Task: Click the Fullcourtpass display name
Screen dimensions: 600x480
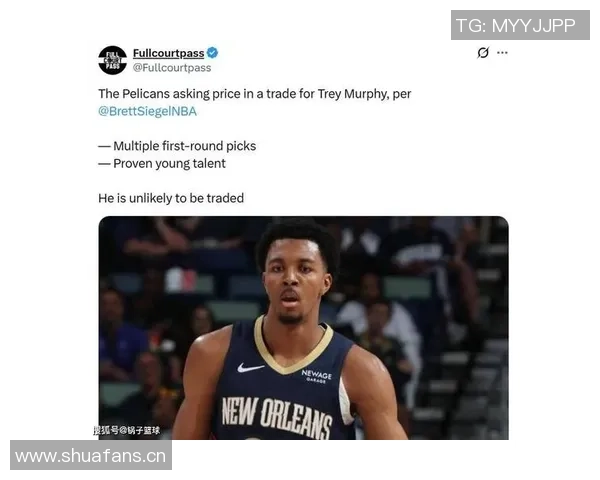Action: [x=168, y=53]
